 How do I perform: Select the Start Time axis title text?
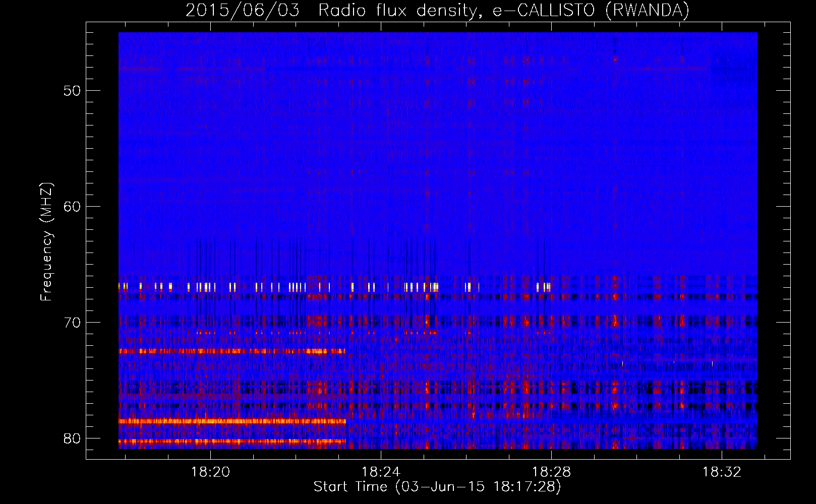click(437, 487)
